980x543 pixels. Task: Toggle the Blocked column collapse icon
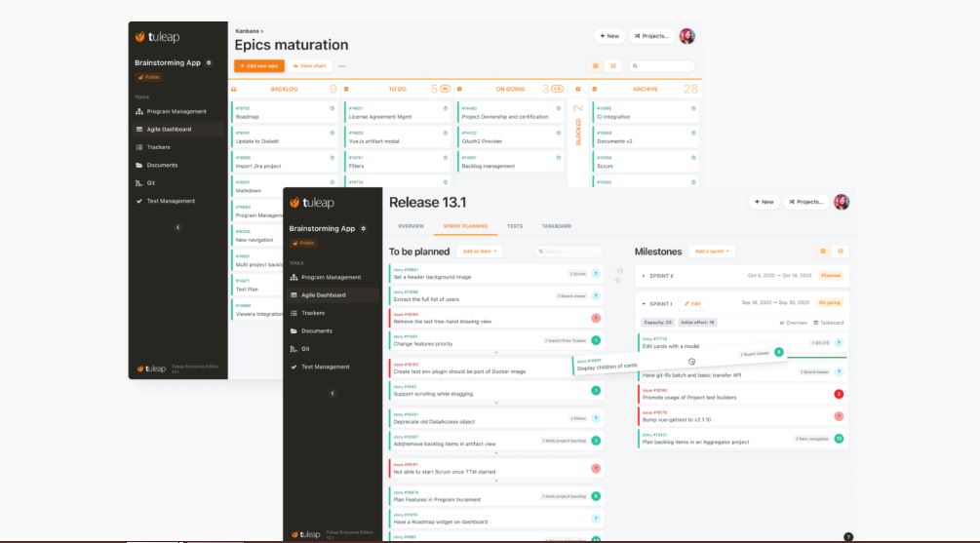[578, 90]
